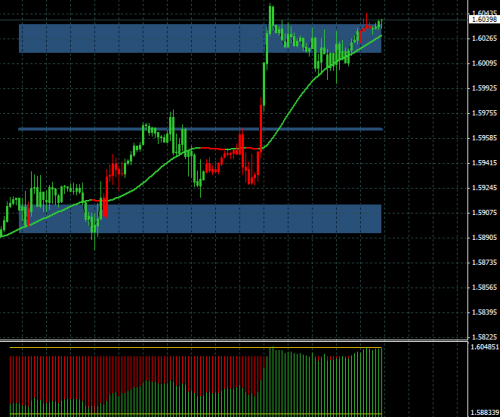Click the 1.58565 price axis label

tap(484, 287)
